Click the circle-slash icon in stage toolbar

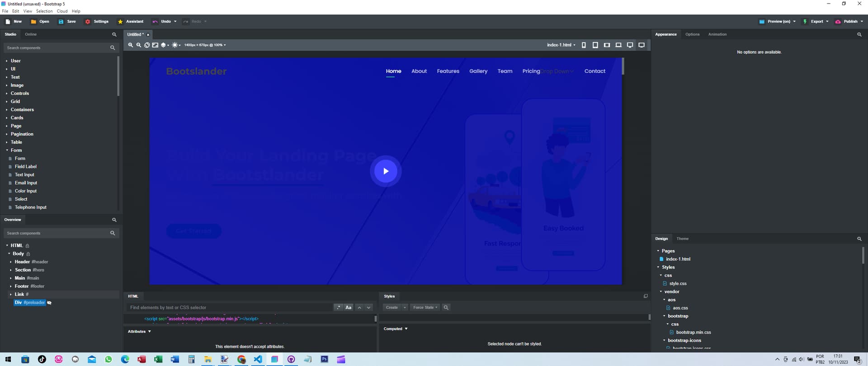[147, 45]
